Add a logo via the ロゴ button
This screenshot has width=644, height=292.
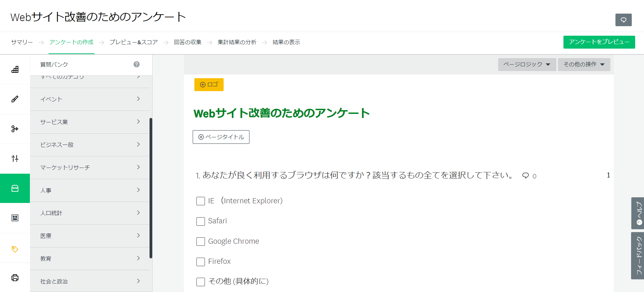209,84
